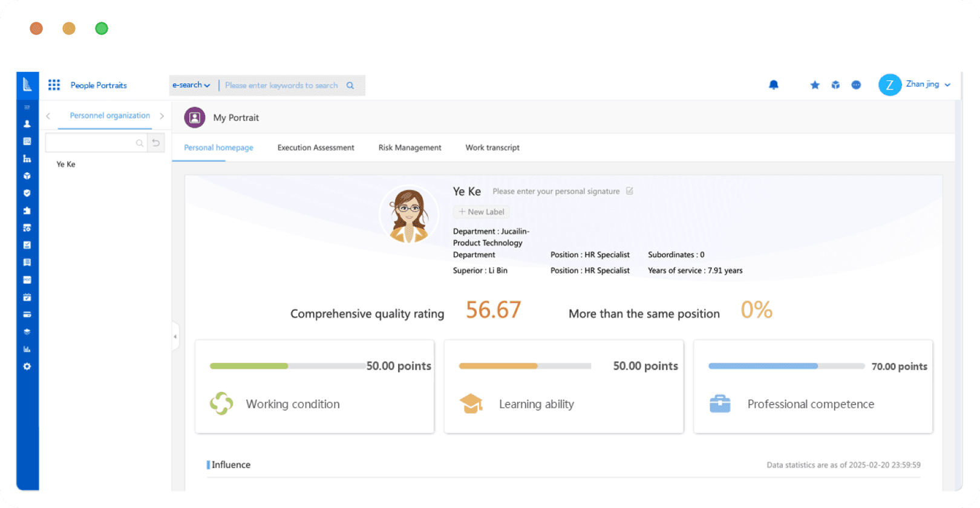Screen dimensions: 980x508
Task: Click the green Working condition progress bar
Action: pos(287,366)
